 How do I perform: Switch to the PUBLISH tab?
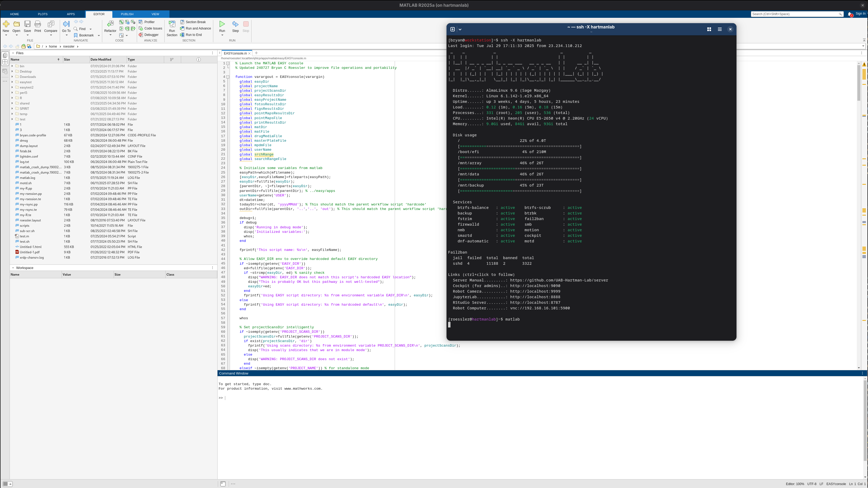coord(127,14)
